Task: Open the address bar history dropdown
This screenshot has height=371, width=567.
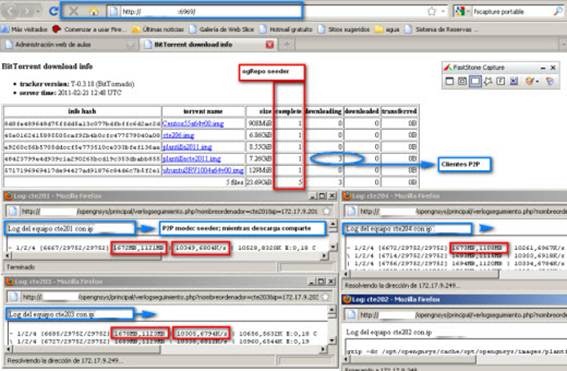Action: pos(443,12)
